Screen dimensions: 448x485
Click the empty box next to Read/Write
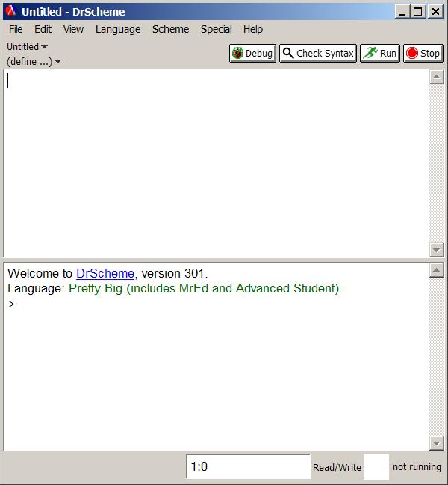click(x=376, y=467)
